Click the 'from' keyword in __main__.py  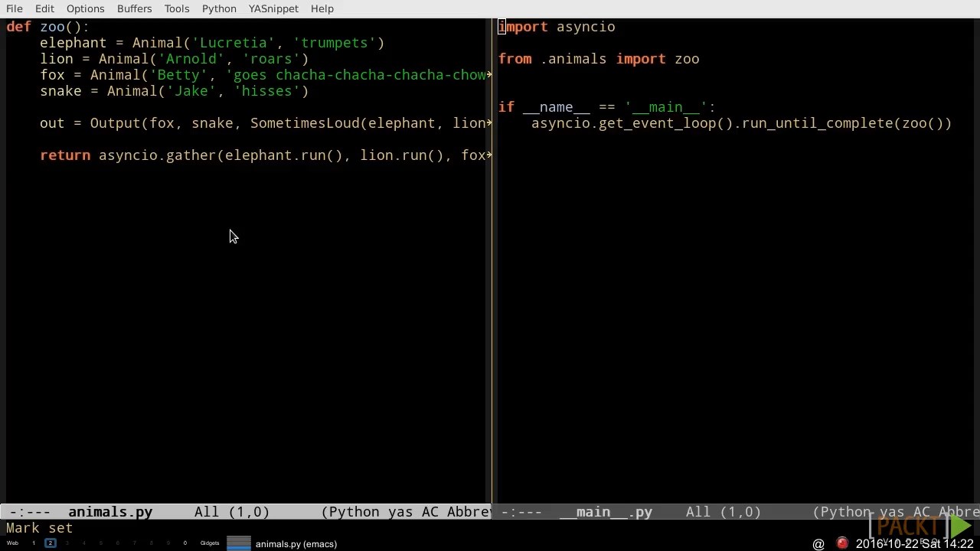pos(514,59)
